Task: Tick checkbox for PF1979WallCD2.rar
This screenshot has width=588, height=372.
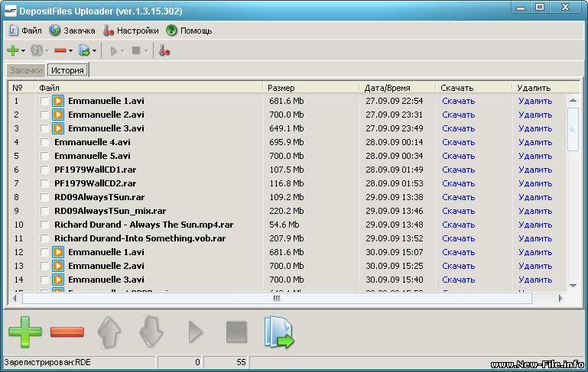Action: (x=44, y=183)
